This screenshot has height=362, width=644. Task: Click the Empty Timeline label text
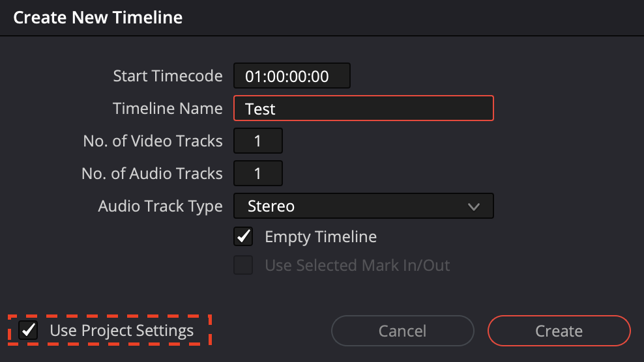(321, 237)
